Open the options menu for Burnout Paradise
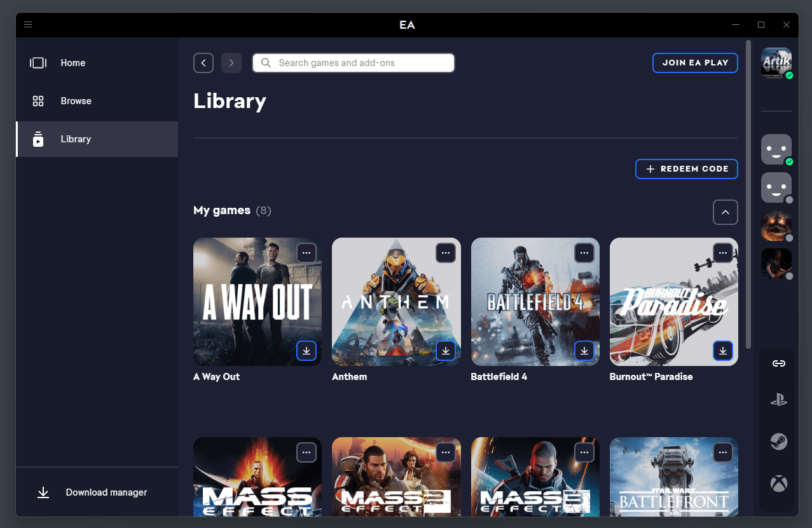 tap(723, 253)
